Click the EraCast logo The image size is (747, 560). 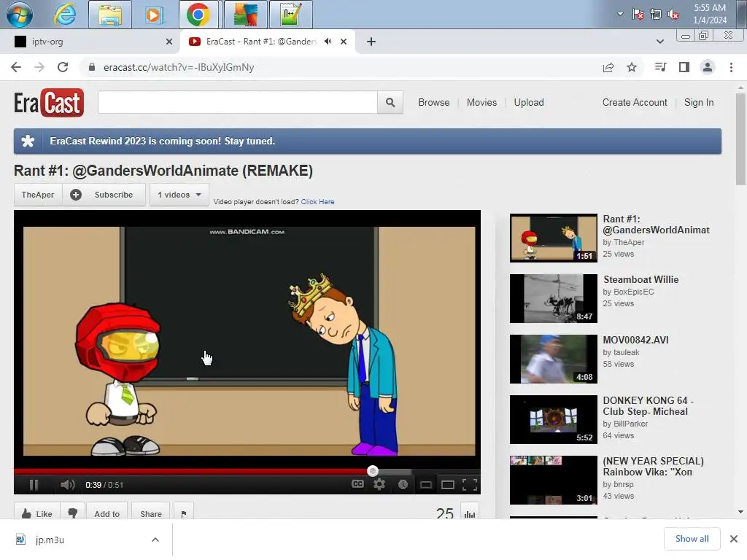pyautogui.click(x=49, y=102)
